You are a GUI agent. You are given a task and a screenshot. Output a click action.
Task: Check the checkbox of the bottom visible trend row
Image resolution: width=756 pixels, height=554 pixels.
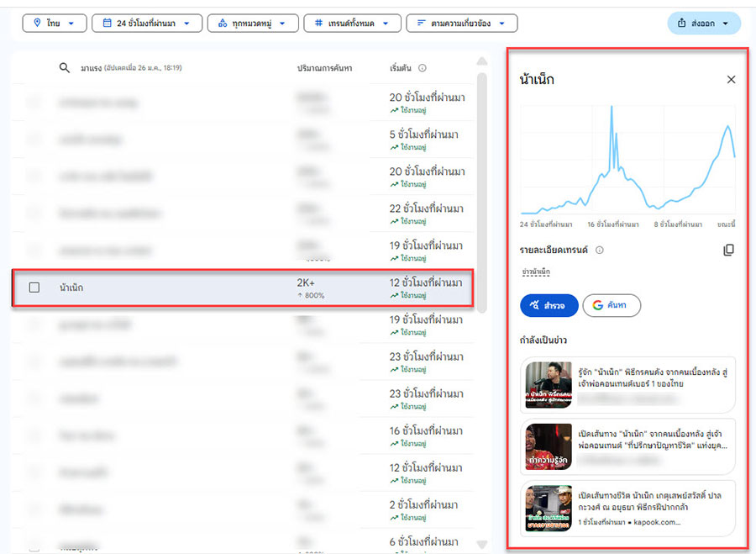34,543
